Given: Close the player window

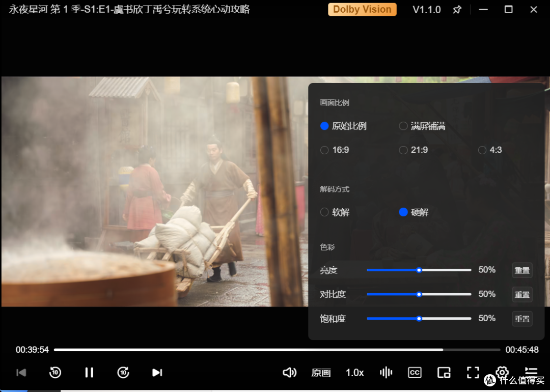Looking at the screenshot, I should [x=534, y=10].
